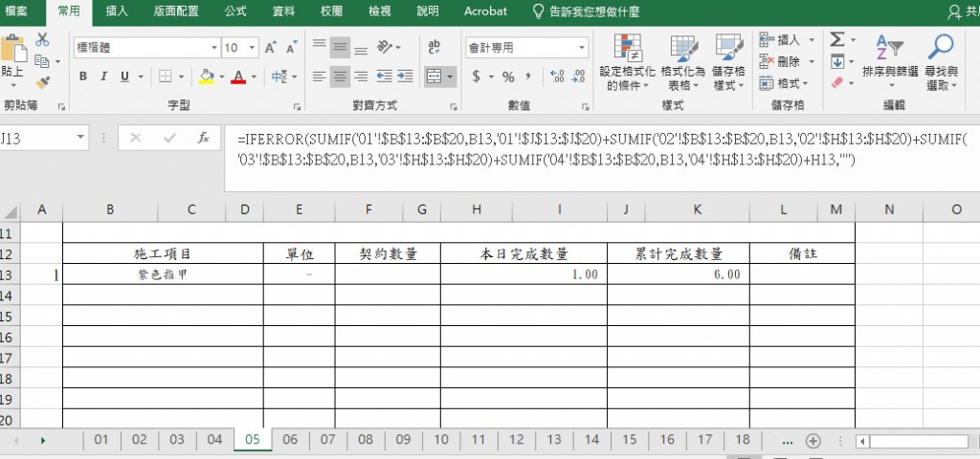Apply percent style format
The width and height of the screenshot is (980, 459).
click(508, 76)
